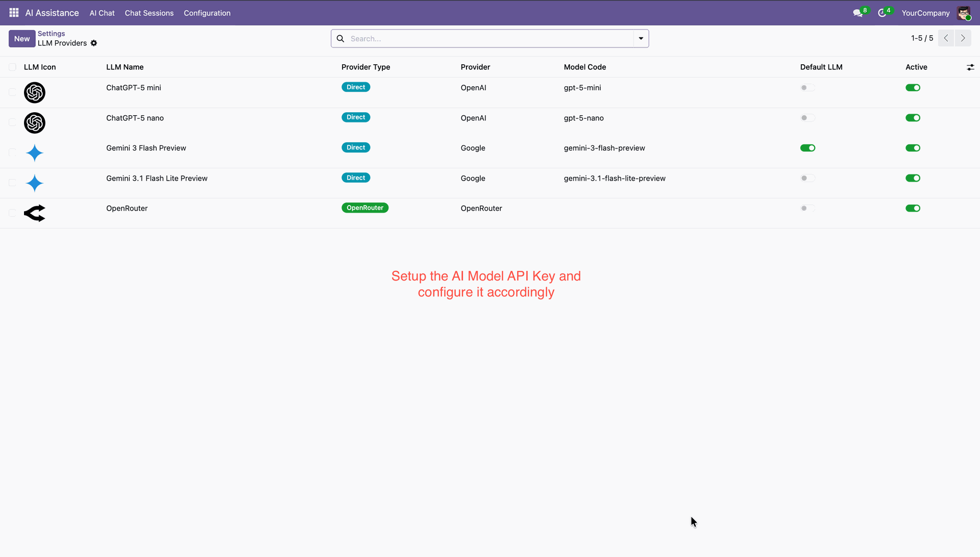Disable Active toggle for OpenRouter
Screen dimensions: 980x557
(x=913, y=208)
